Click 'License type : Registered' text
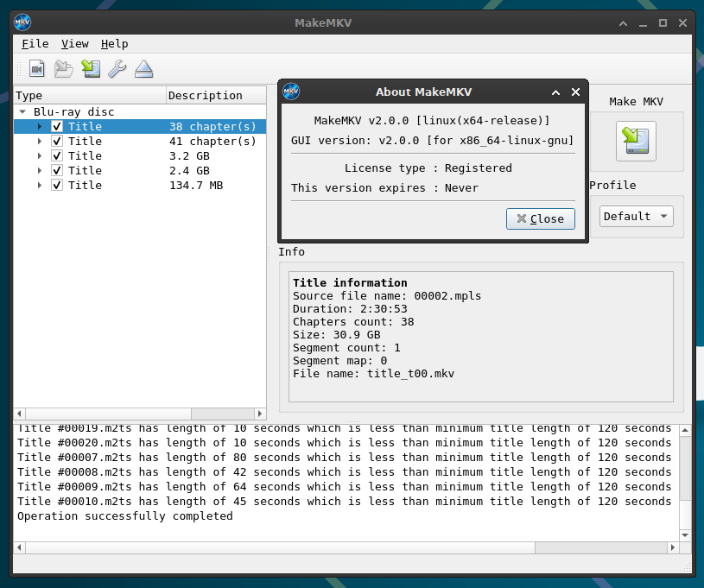Viewport: 704px width, 588px height. click(x=428, y=168)
